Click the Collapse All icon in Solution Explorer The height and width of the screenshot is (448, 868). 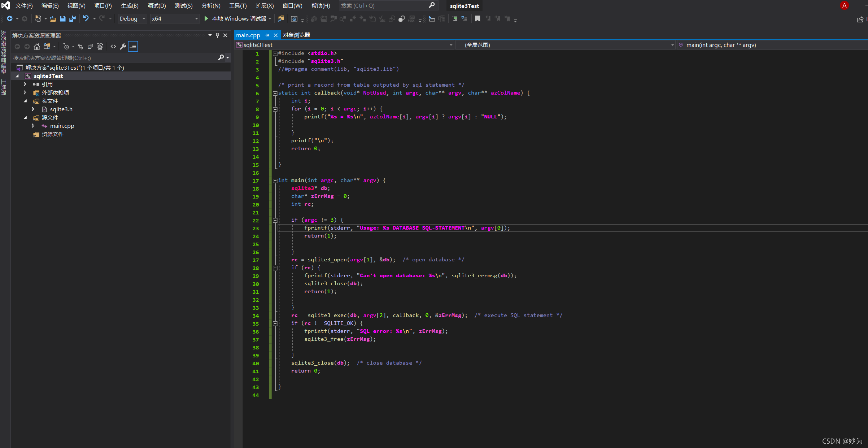click(x=90, y=47)
